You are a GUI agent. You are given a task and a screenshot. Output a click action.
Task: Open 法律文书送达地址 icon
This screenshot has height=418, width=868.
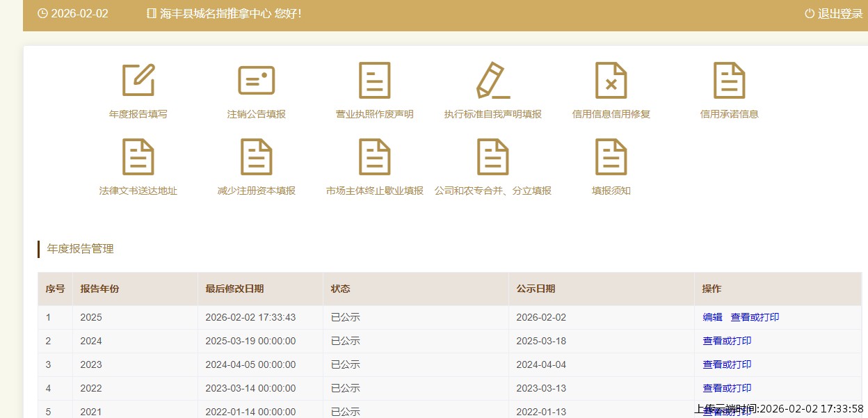coord(138,157)
